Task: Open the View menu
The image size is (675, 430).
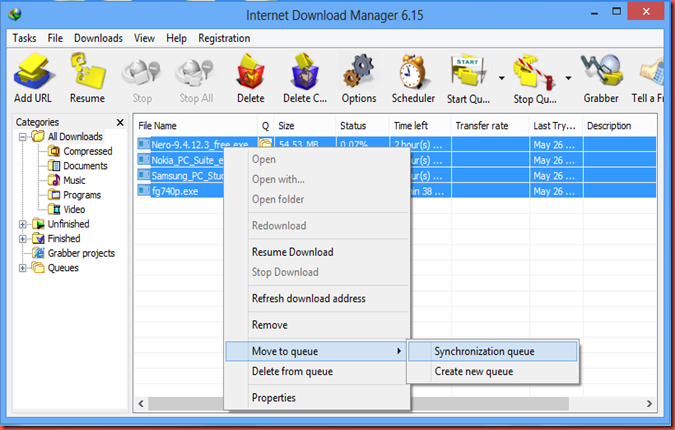Action: coord(144,38)
